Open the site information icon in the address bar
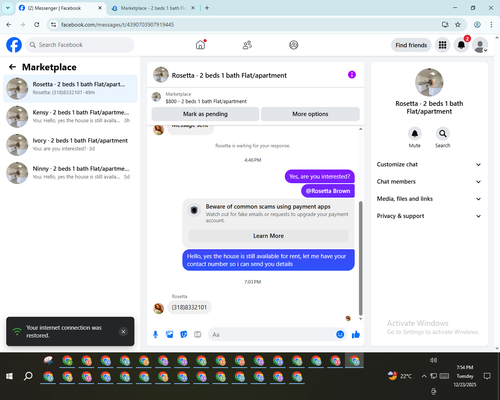 coord(53,24)
